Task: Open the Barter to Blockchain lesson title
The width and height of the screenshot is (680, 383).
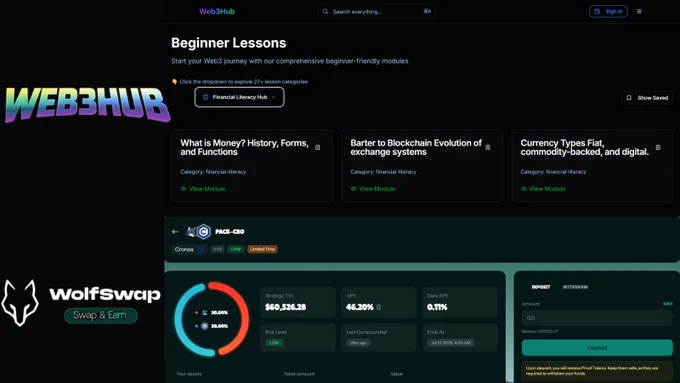Action: (416, 147)
